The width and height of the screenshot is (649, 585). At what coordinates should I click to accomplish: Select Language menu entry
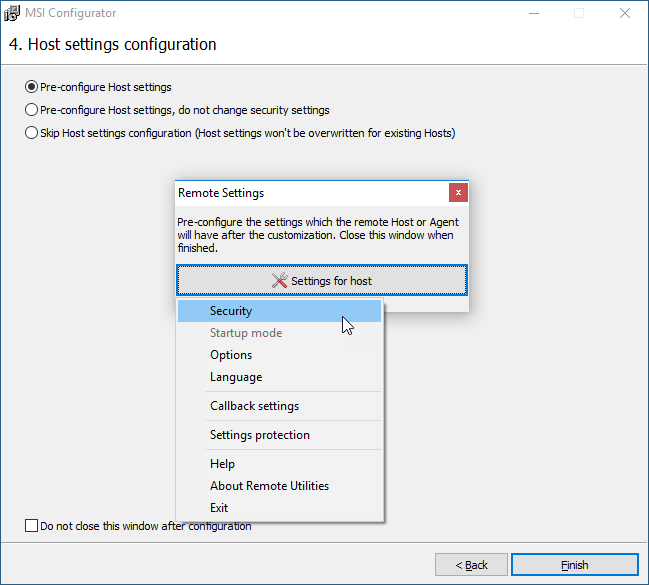click(236, 377)
